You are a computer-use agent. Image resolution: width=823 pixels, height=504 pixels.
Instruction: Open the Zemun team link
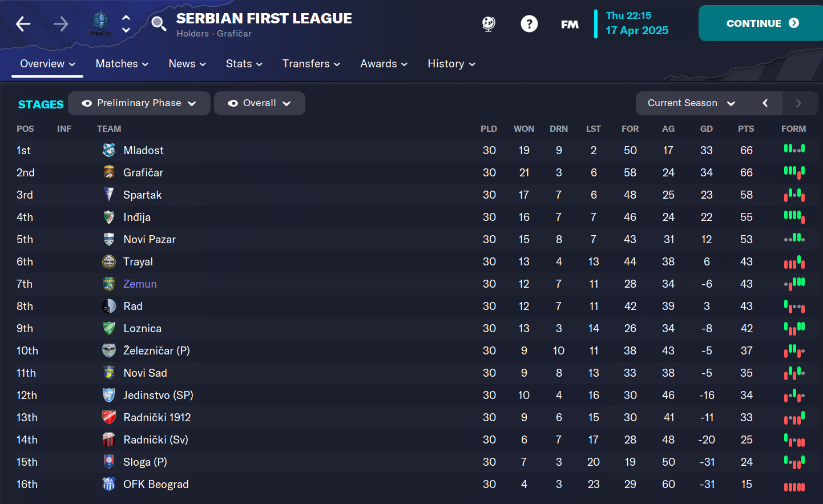click(140, 284)
